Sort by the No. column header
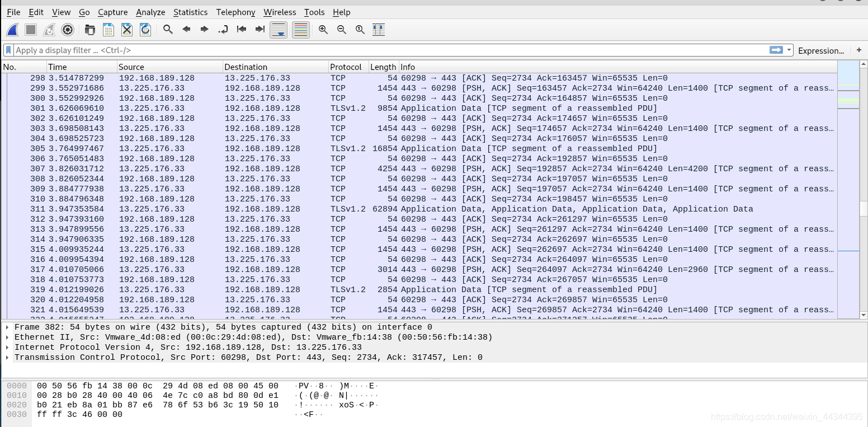868x427 pixels. tap(23, 67)
